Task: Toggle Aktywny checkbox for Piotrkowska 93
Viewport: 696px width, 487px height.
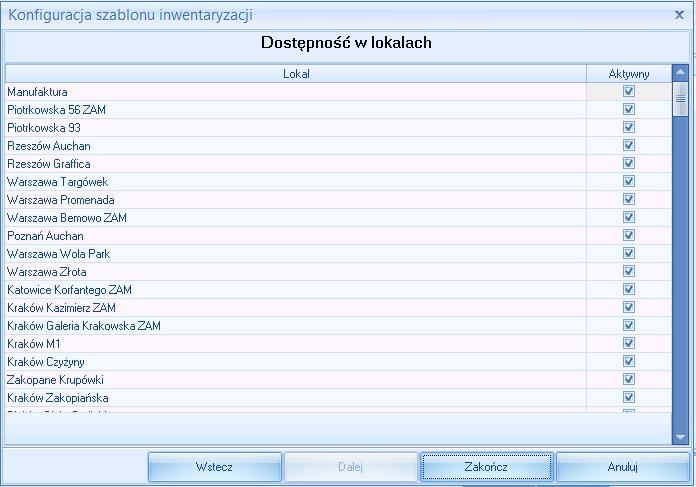Action: [x=629, y=127]
